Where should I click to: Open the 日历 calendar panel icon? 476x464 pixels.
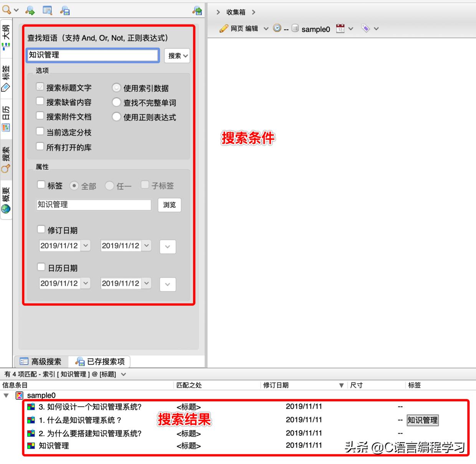[6, 127]
